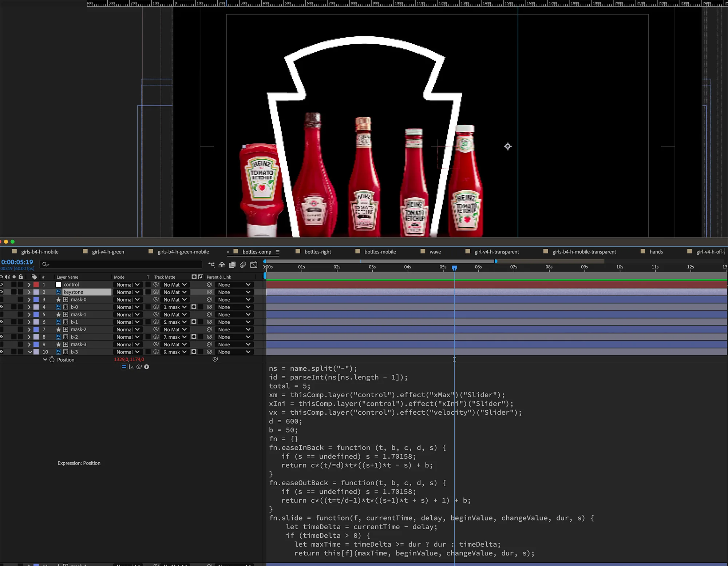Toggle inverted matte switch for b-1 layer
The width and height of the screenshot is (728, 566).
coord(201,322)
